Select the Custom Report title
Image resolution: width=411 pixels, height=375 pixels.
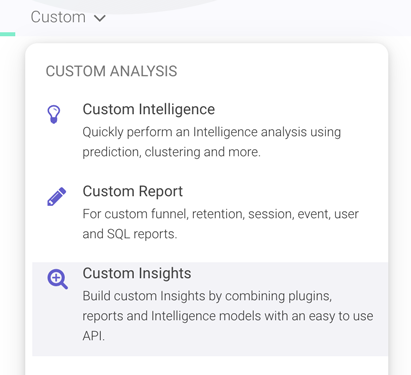click(x=133, y=191)
